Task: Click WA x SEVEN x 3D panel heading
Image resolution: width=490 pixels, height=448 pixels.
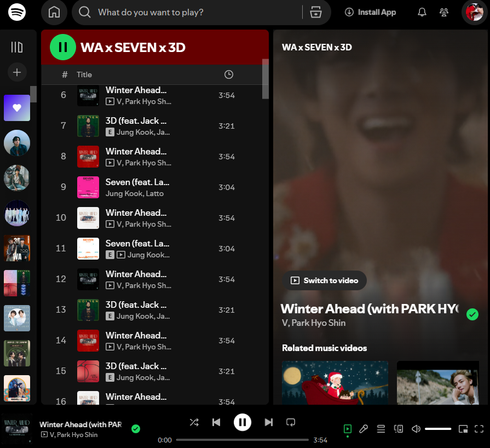Action: tap(317, 47)
